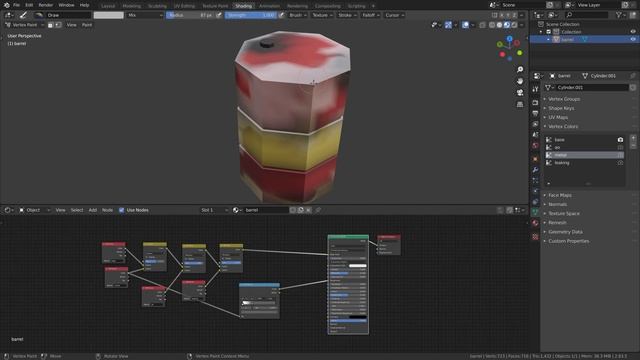Toggle pressure sensitivity for Strength
640x360 pixels.
(281, 15)
